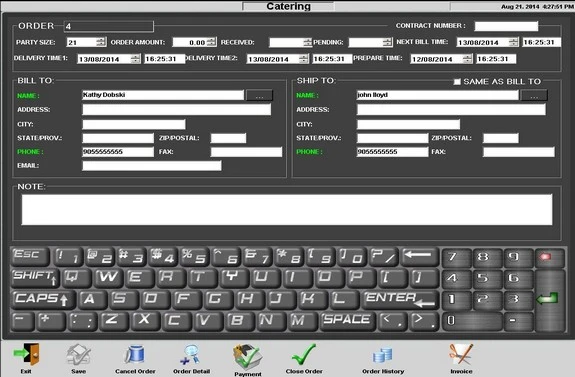Save the catering order
This screenshot has width=575, height=377.
pyautogui.click(x=78, y=355)
